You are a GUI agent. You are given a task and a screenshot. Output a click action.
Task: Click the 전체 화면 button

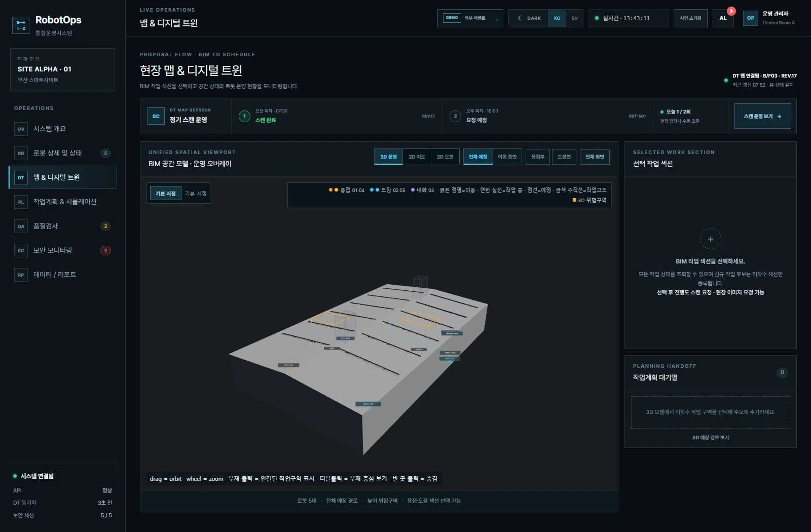[x=595, y=157]
